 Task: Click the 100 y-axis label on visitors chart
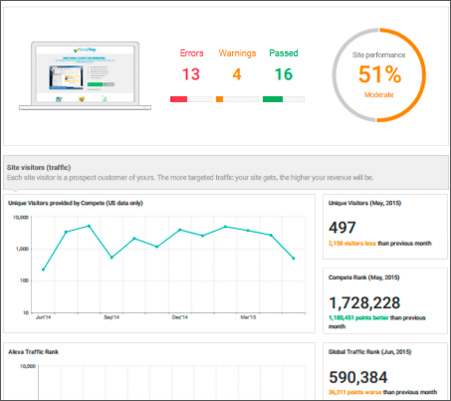point(24,280)
